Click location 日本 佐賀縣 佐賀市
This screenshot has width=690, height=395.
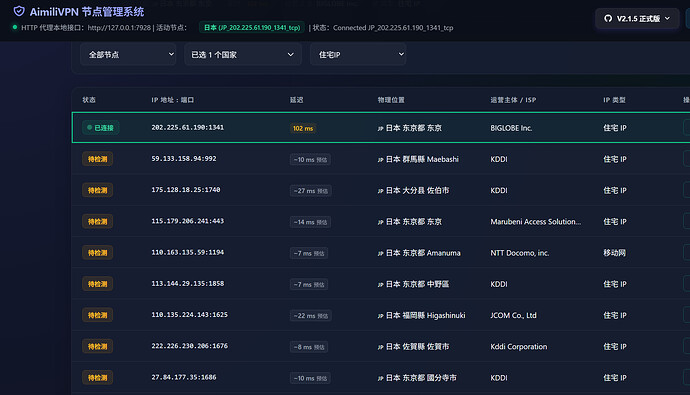pos(413,347)
